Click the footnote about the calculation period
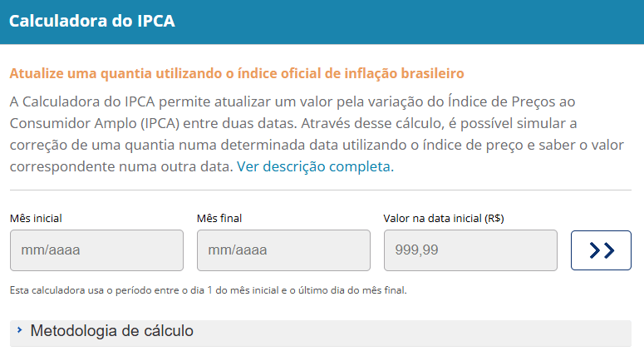The image size is (644, 361). click(208, 290)
